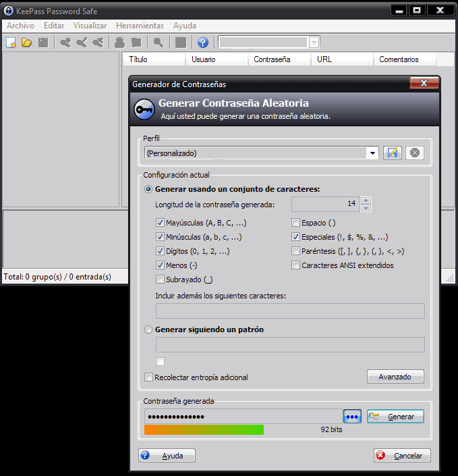Screen dimensions: 458x476
Task: Uncheck the Dígitos checkbox
Action: click(x=160, y=251)
